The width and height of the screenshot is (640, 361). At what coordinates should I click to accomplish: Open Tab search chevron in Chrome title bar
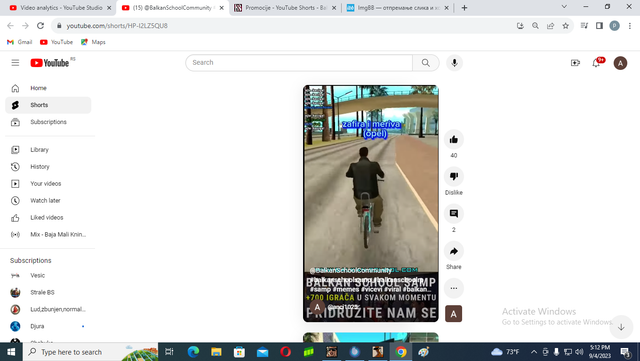564,7
